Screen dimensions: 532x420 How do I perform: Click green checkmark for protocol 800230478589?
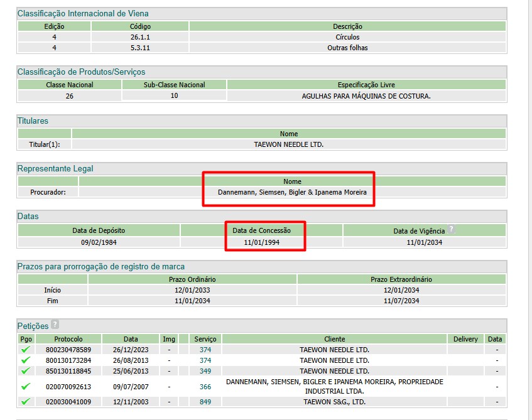tap(26, 350)
